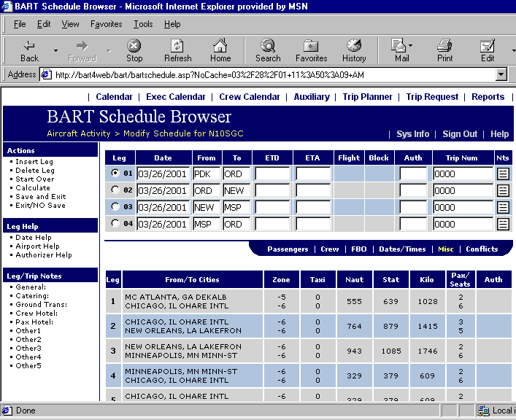Open the Back button history dropdown arrow
The height and width of the screenshot is (420, 516).
click(55, 50)
